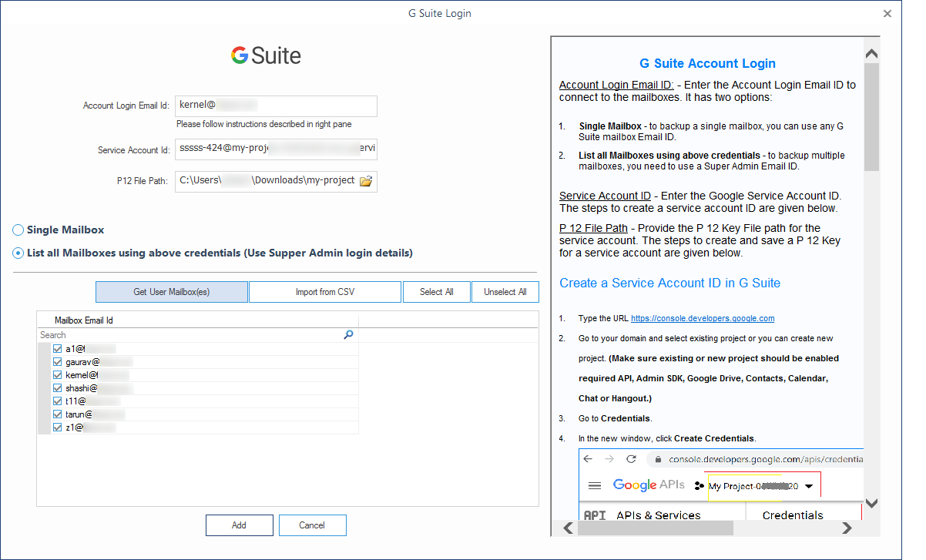Click the Cancel button
Viewport: 926px width, 560px height.
tap(312, 525)
